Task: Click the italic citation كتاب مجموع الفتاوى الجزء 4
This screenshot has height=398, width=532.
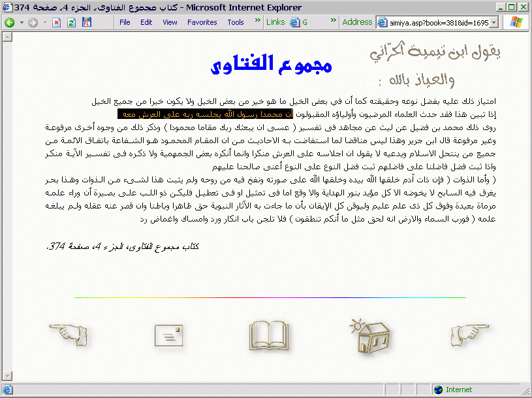Action: coord(123,246)
